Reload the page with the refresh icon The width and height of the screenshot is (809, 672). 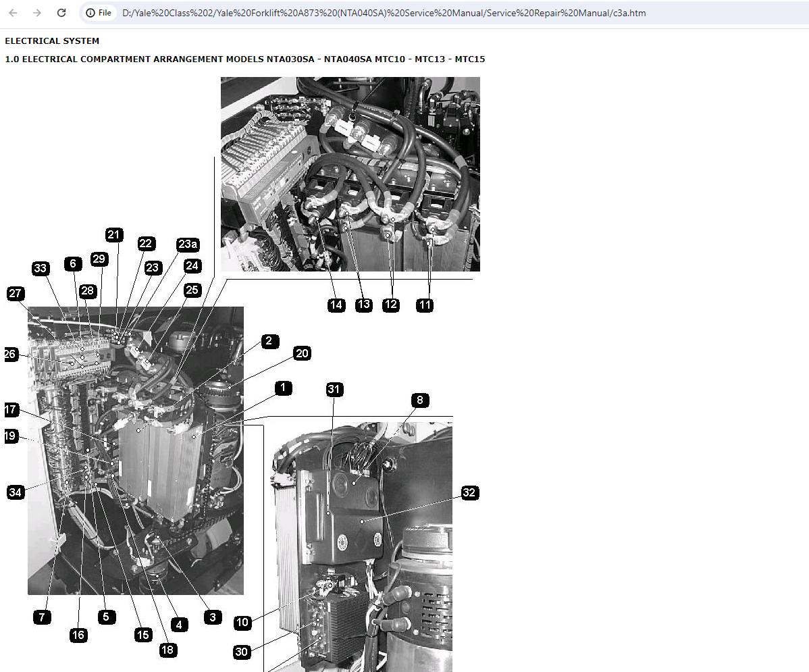(61, 13)
